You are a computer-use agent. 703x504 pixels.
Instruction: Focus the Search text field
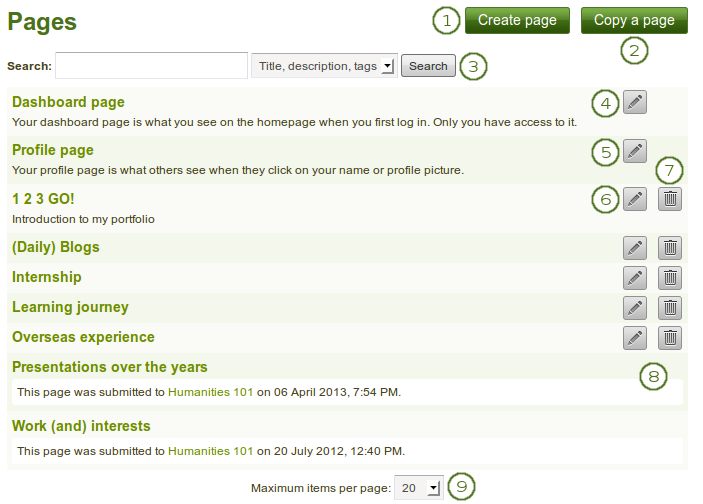tap(151, 66)
